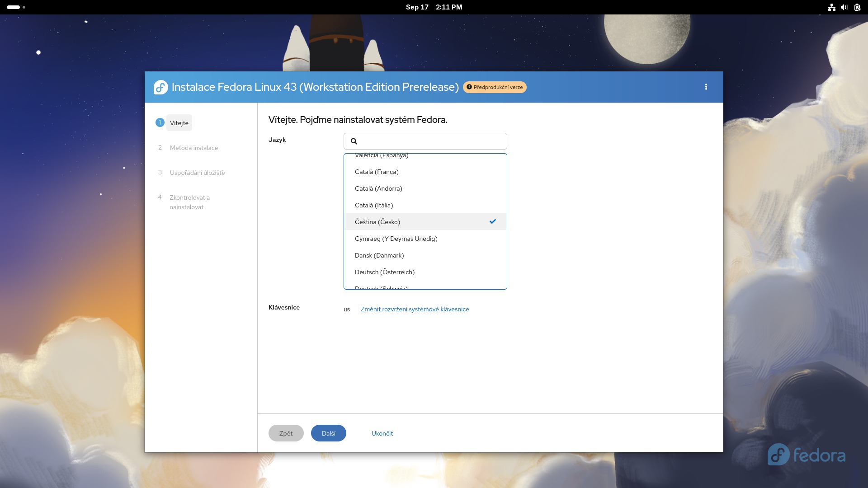Click the search magnifier icon in language field
Viewport: 868px width, 488px height.
point(354,141)
